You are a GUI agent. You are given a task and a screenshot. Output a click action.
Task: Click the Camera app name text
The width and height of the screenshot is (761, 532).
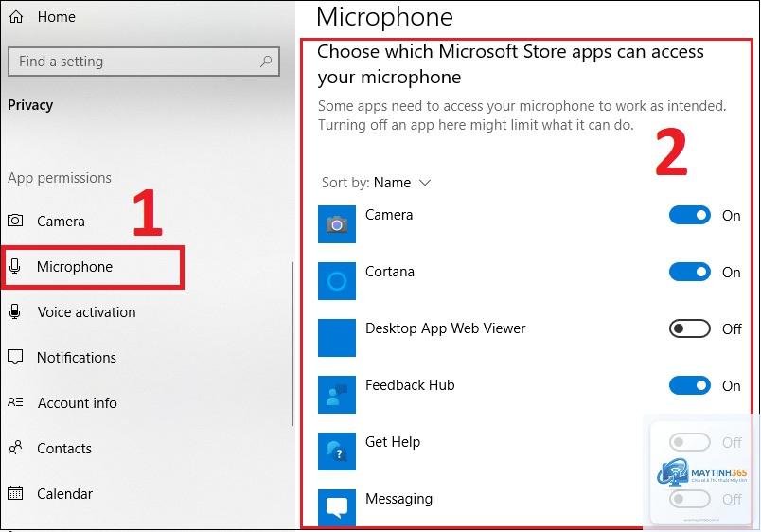[389, 215]
